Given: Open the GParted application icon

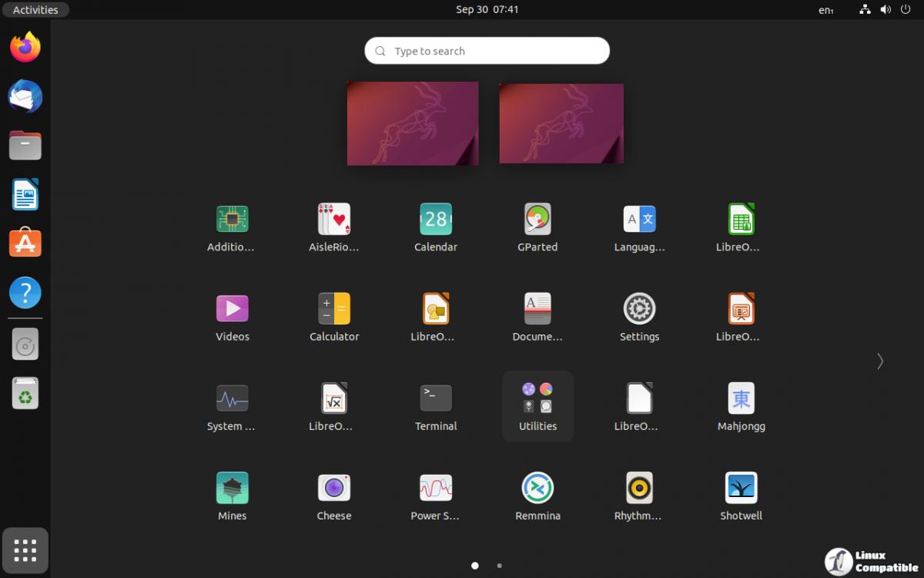Looking at the screenshot, I should tap(537, 220).
